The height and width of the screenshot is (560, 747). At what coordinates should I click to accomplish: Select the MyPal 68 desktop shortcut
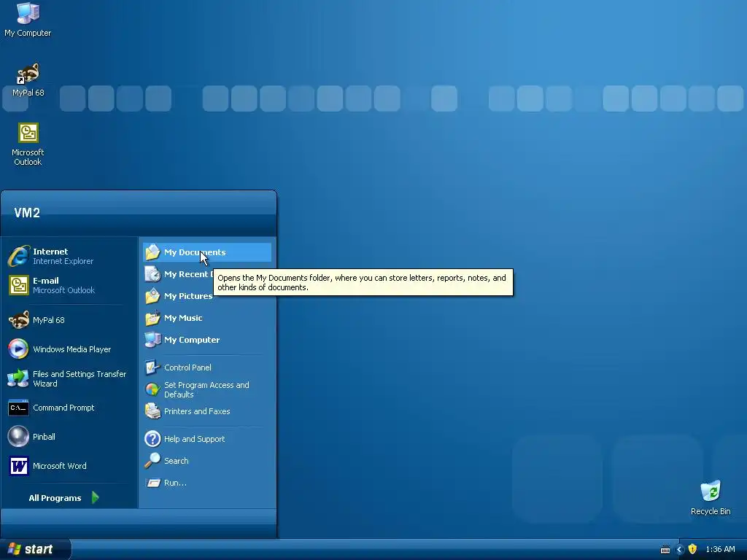pos(28,80)
